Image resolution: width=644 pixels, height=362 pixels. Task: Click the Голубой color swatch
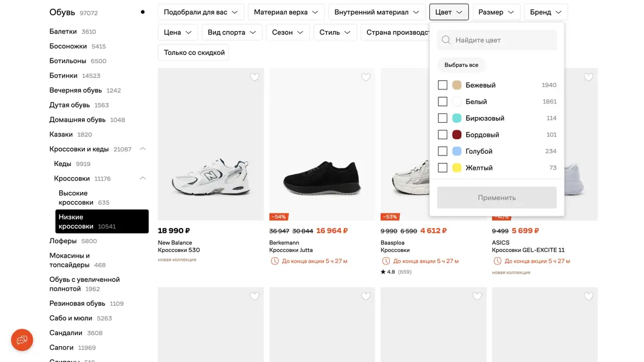[457, 151]
